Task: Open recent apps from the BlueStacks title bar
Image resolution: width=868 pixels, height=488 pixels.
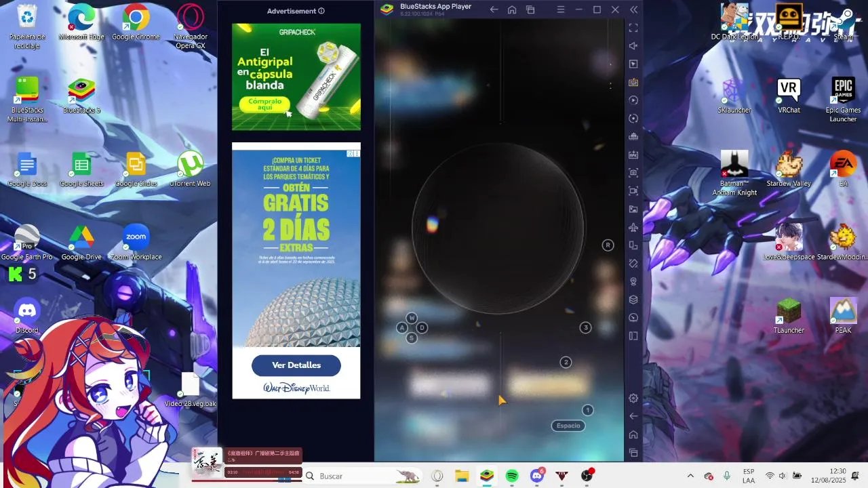Action: pyautogui.click(x=530, y=9)
